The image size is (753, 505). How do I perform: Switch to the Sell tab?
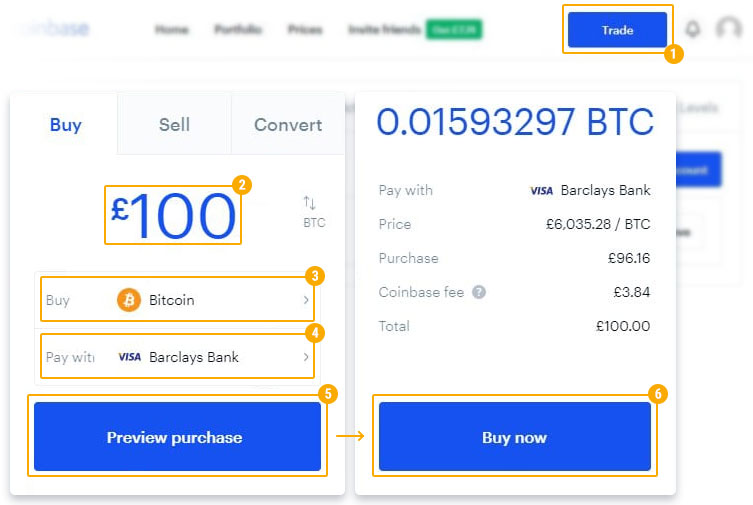[x=174, y=125]
